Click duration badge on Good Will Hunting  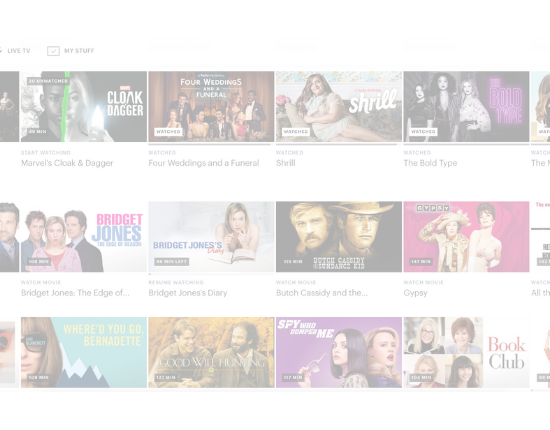click(166, 377)
